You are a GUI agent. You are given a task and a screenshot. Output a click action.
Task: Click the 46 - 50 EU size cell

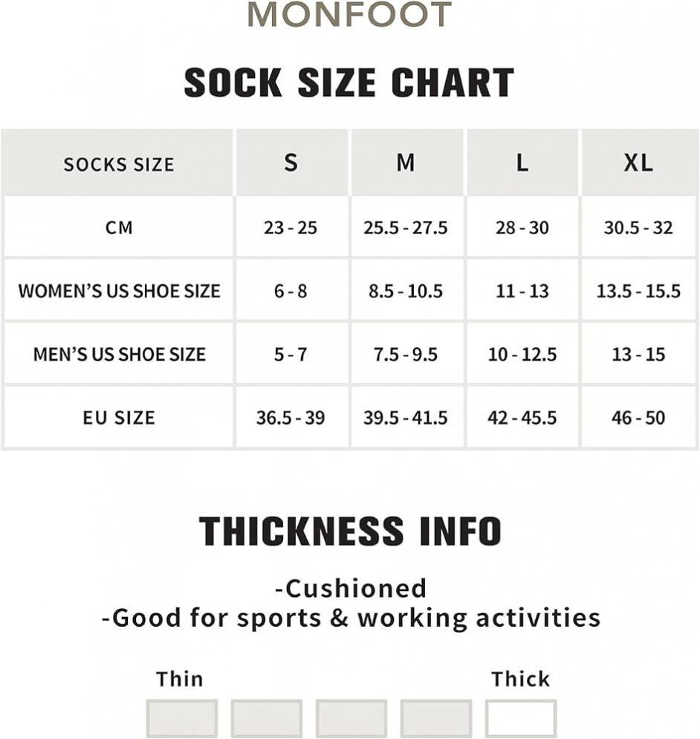point(639,418)
